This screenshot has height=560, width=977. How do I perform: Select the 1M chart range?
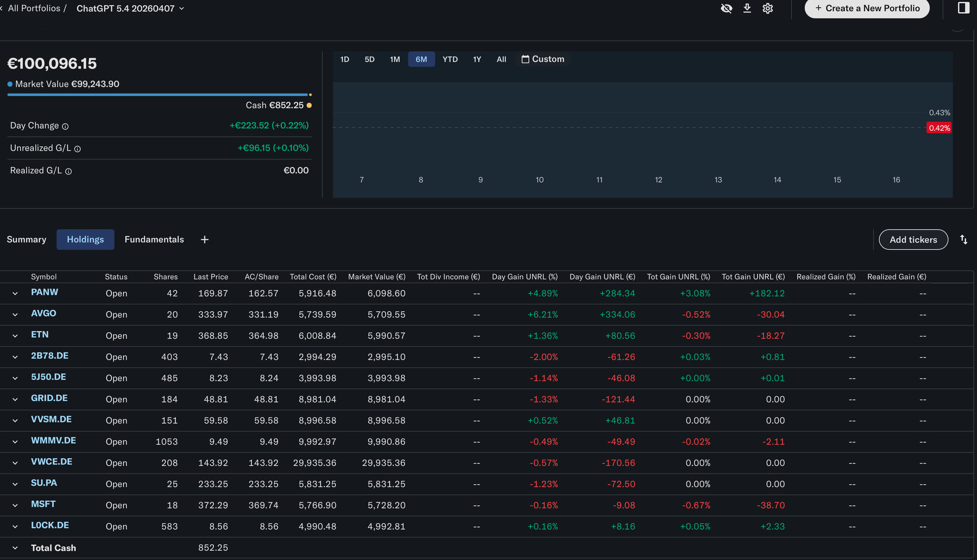pyautogui.click(x=395, y=59)
